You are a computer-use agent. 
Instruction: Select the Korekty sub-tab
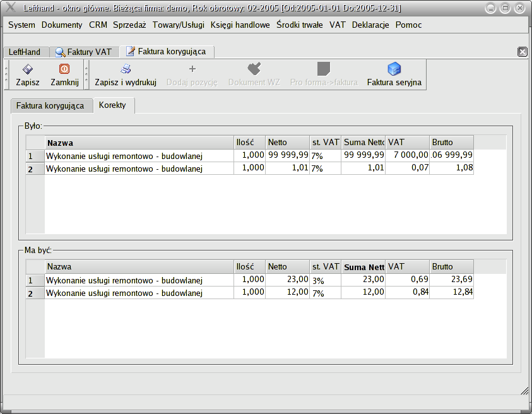click(x=114, y=105)
